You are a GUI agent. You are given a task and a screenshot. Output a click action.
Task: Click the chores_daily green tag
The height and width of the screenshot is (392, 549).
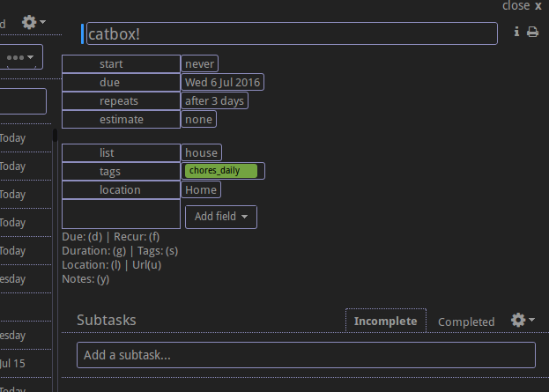(221, 171)
